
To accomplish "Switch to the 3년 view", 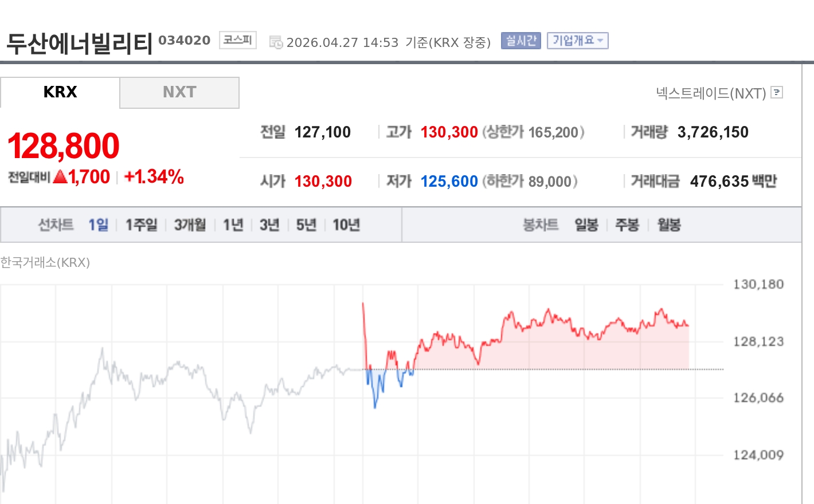I will [x=269, y=225].
